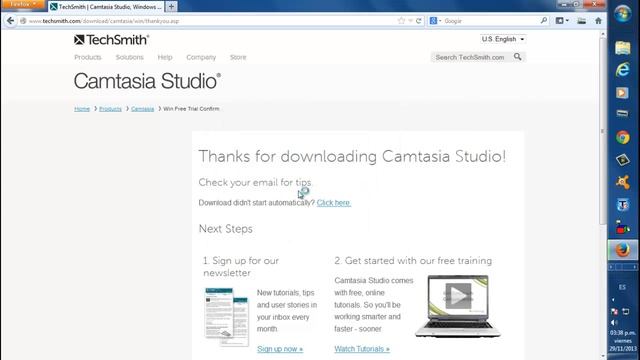The width and height of the screenshot is (640, 360).
Task: Open the downloads toolbar icon
Action: [581, 20]
